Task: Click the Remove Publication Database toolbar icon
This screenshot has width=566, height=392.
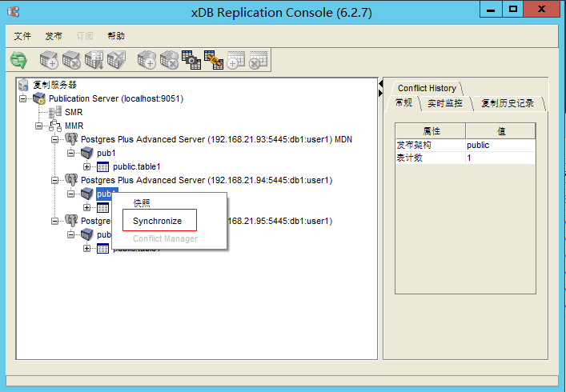Action: coord(71,60)
